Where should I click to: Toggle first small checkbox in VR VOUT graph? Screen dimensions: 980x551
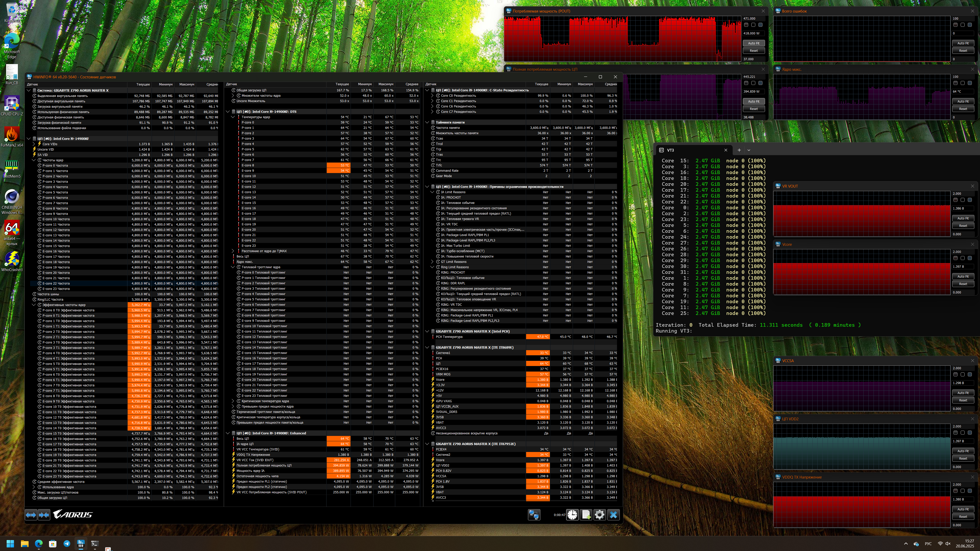[955, 200]
